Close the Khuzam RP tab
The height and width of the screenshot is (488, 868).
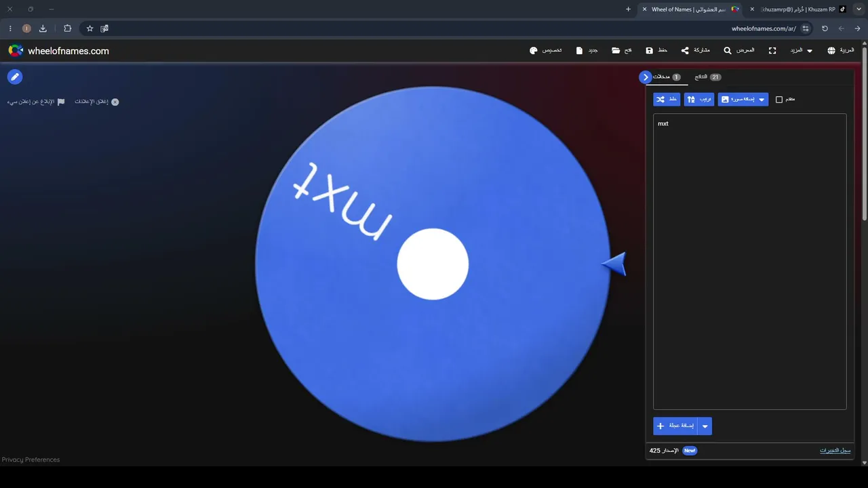tap(752, 9)
